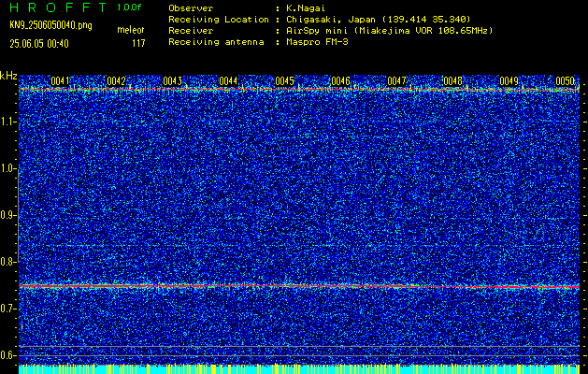Click time marker 0048
This screenshot has width=588, height=374.
click(452, 81)
